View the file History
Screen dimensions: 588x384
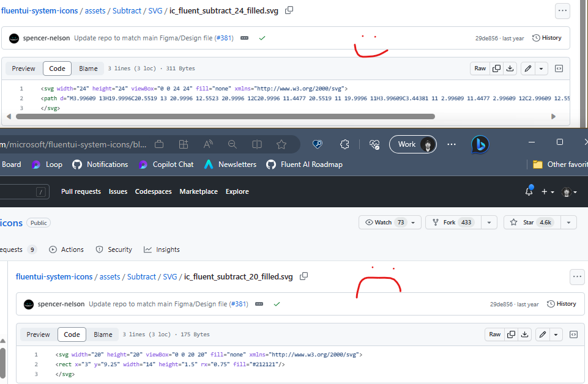point(548,38)
